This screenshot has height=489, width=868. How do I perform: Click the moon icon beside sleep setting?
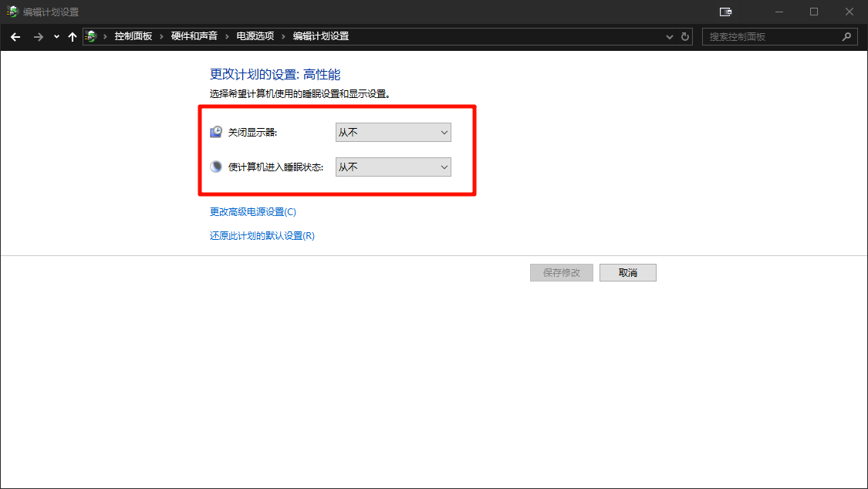point(216,167)
